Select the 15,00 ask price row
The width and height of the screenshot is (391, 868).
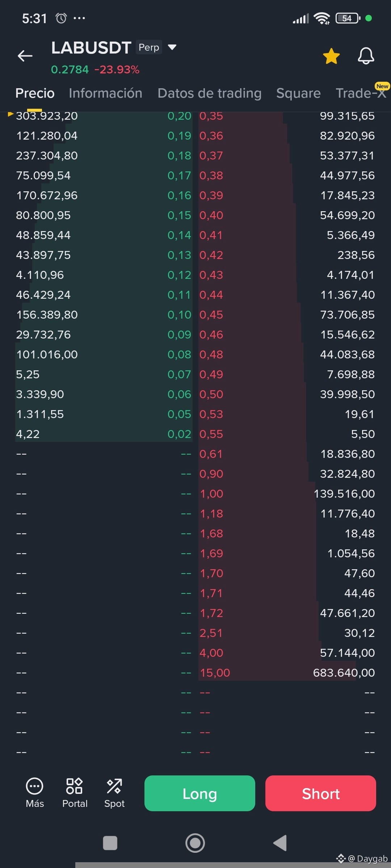(x=287, y=673)
